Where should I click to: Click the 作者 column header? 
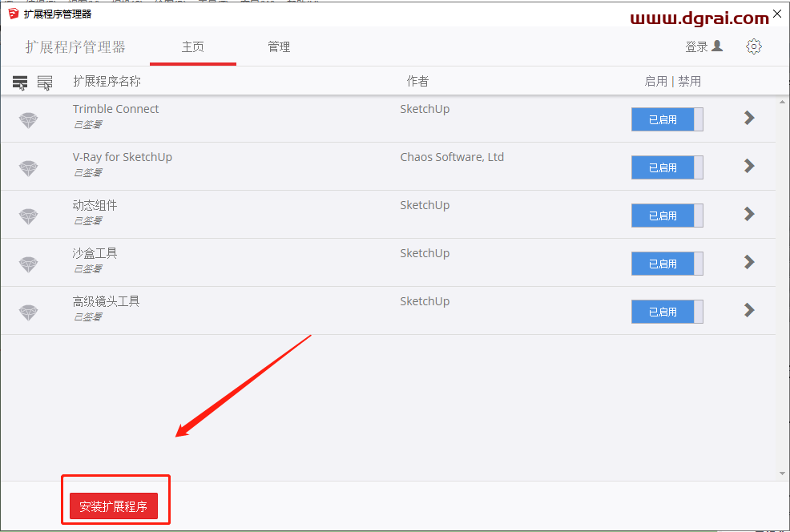pos(417,81)
